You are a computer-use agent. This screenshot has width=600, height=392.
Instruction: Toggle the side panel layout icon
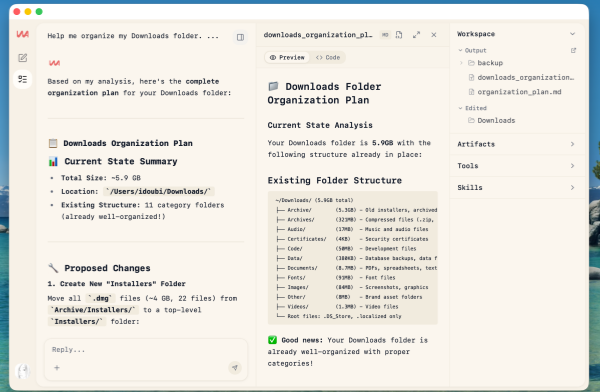(x=240, y=37)
